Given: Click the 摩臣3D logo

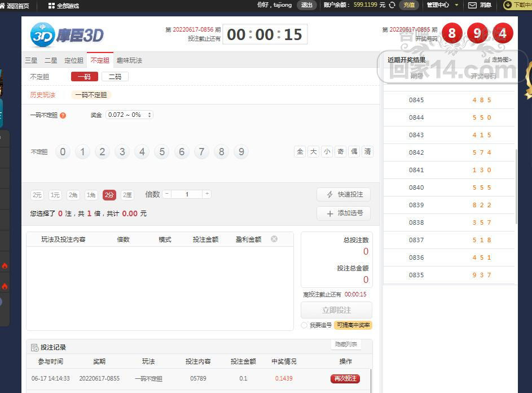Looking at the screenshot, I should click(x=67, y=35).
